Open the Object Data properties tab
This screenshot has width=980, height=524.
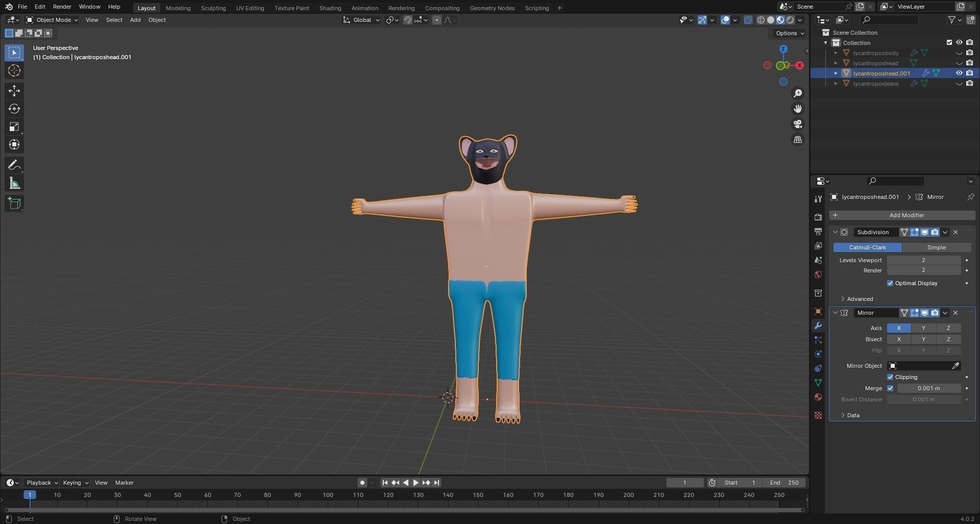[x=818, y=383]
